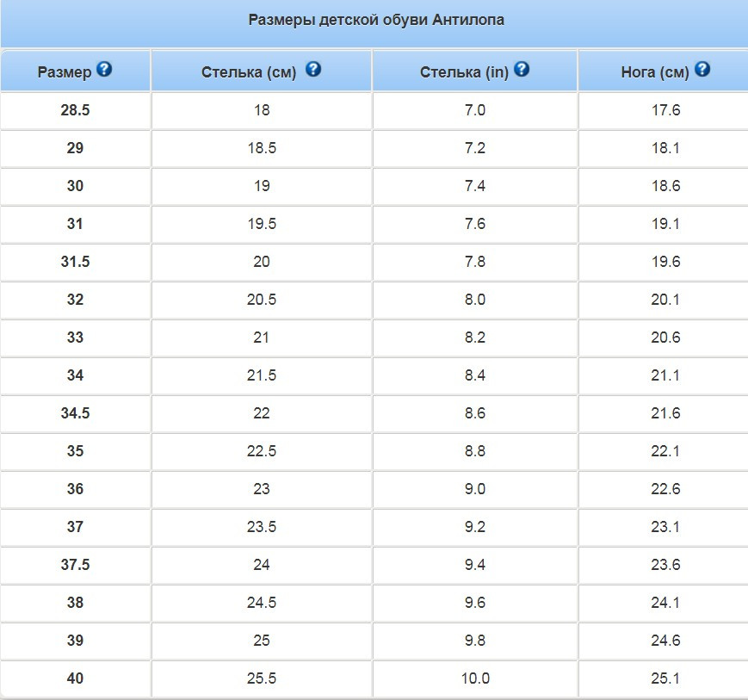Select the Нога (см) column header text

tap(655, 72)
